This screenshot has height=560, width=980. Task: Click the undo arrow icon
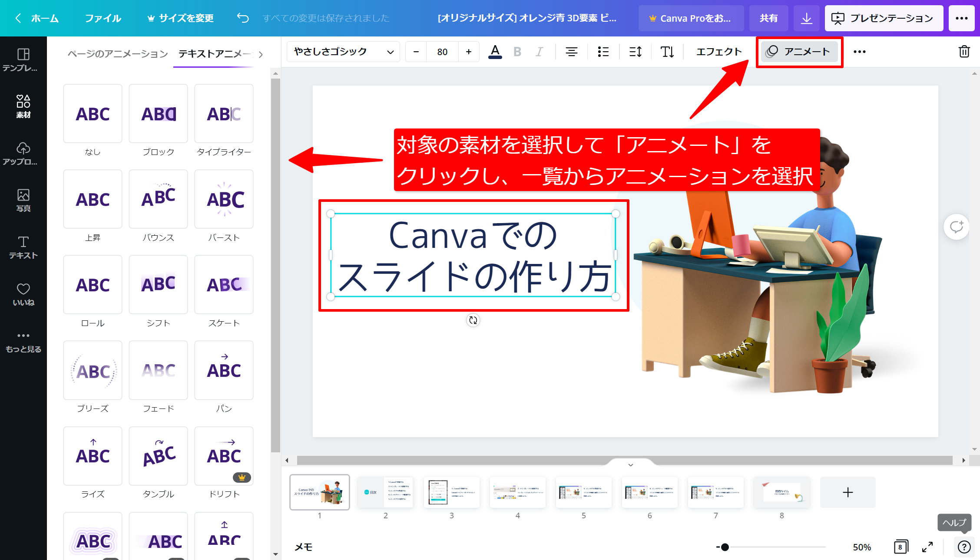click(x=243, y=18)
